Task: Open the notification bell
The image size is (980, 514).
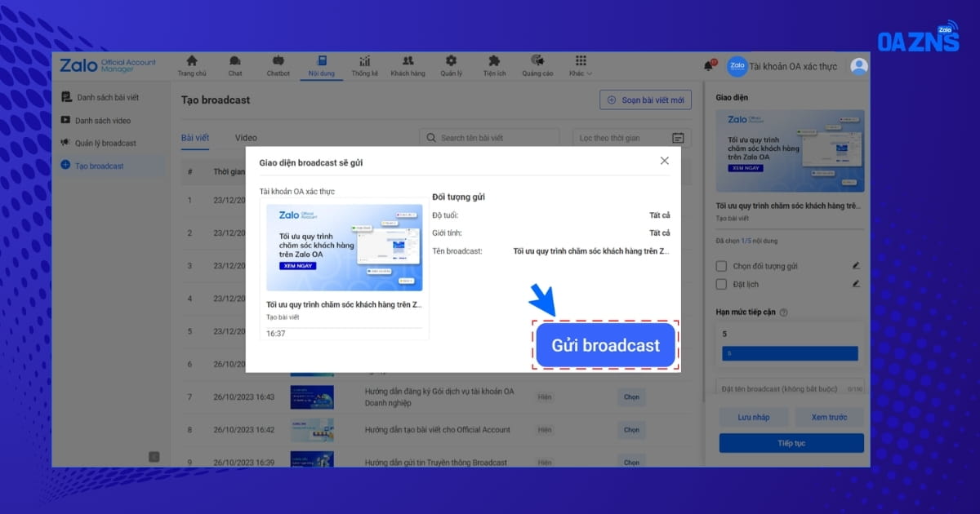Action: click(708, 66)
